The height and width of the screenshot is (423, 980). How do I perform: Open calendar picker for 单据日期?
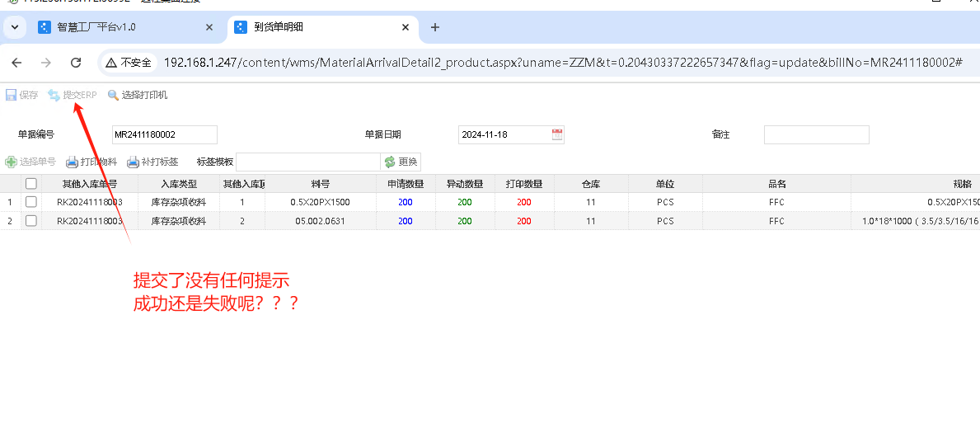pyautogui.click(x=557, y=134)
